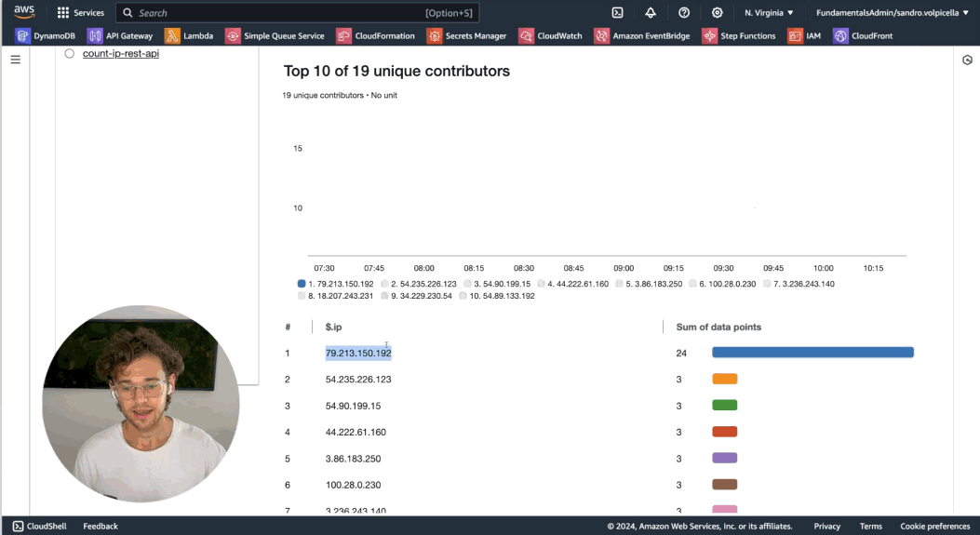Expand the N. Virginia region dropdown
This screenshot has height=535, width=980.
coord(769,12)
